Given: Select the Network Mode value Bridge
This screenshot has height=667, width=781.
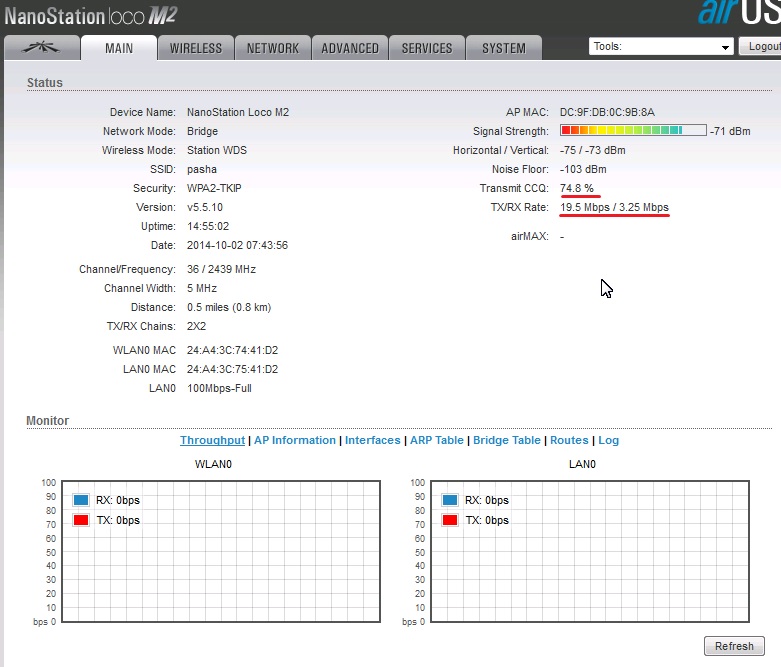Looking at the screenshot, I should pos(202,131).
